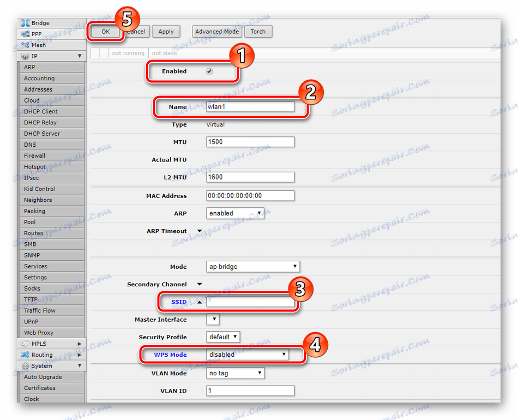Screen dimensions: 518x420
Task: Open the VLAN Mode dropdown
Action: click(236, 373)
